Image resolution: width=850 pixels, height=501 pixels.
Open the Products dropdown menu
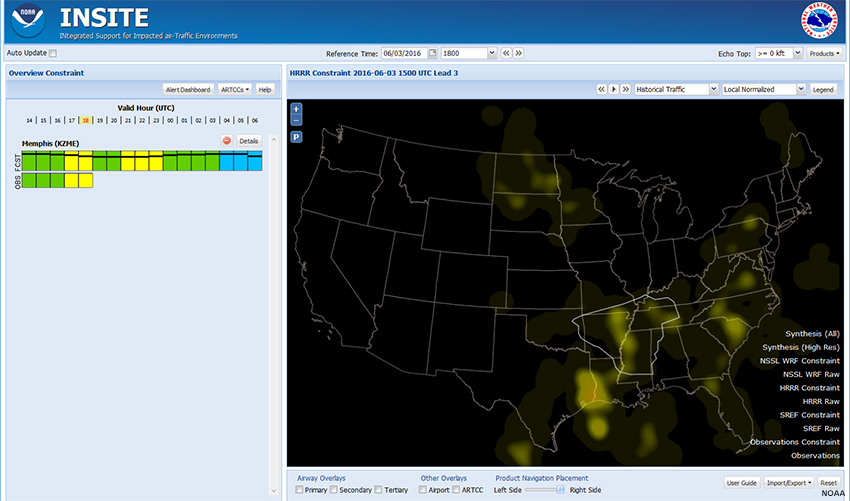pos(825,53)
